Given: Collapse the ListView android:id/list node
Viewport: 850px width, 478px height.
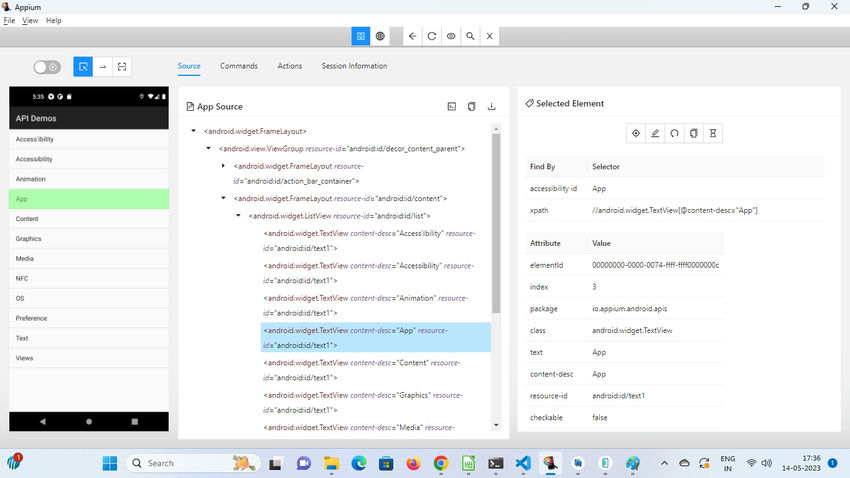Looking at the screenshot, I should [x=238, y=216].
